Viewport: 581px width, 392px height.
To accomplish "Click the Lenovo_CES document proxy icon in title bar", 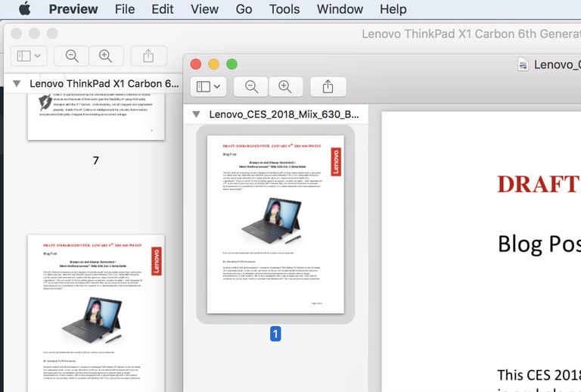I will click(523, 64).
